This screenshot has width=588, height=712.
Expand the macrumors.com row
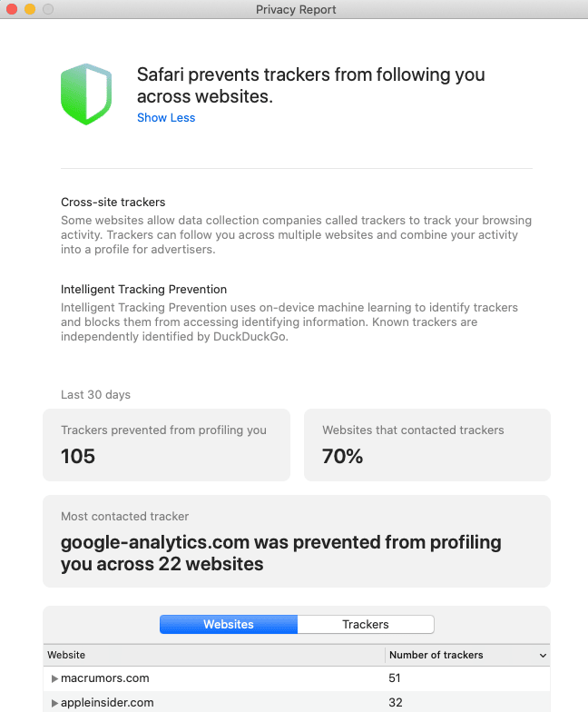55,678
